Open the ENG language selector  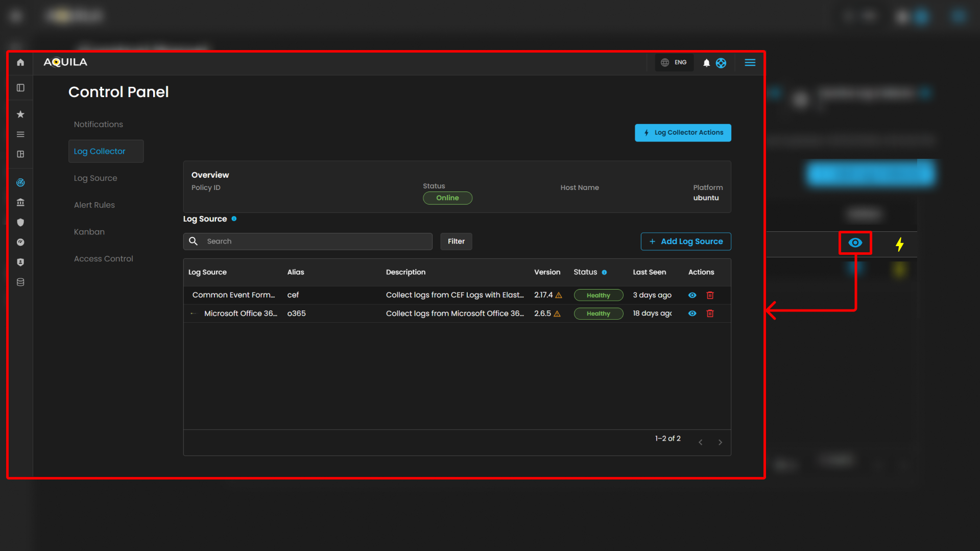tap(674, 62)
